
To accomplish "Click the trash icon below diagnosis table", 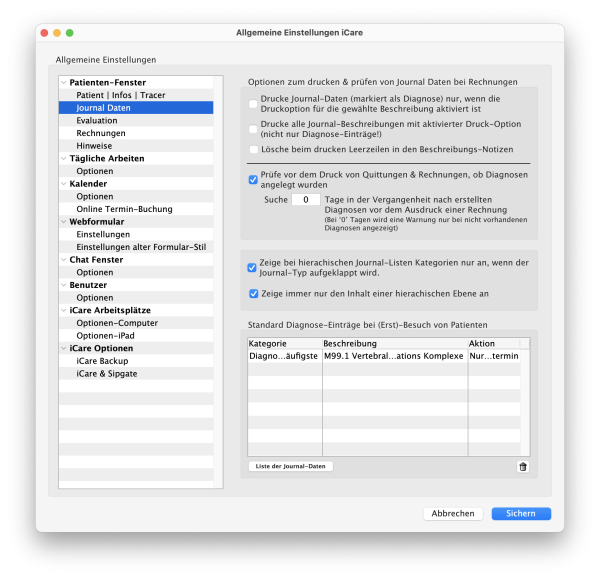I will pyautogui.click(x=522, y=466).
